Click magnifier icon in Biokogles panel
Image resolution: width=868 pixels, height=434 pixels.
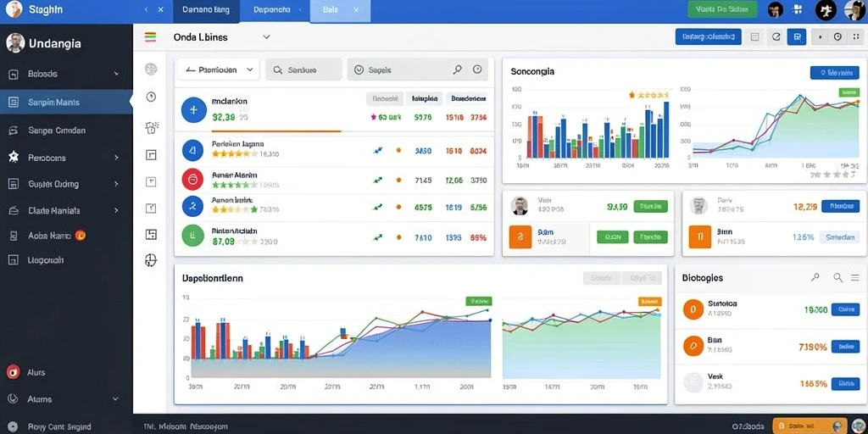[x=838, y=277]
